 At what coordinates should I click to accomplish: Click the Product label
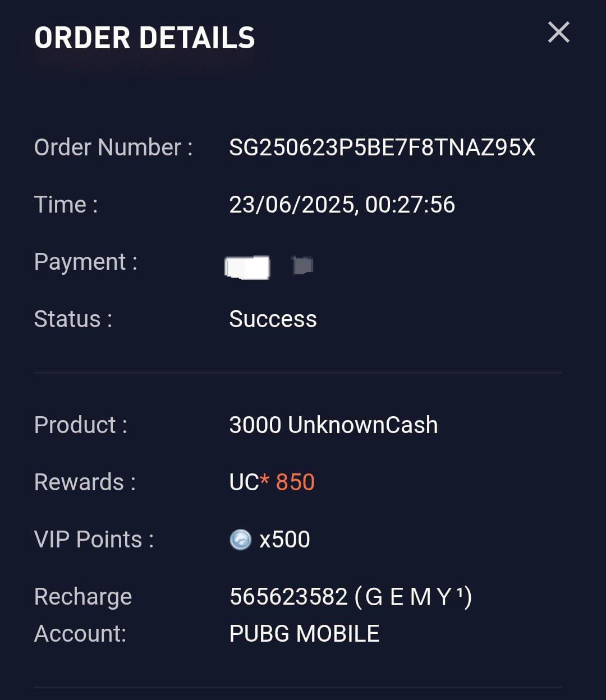(81, 425)
